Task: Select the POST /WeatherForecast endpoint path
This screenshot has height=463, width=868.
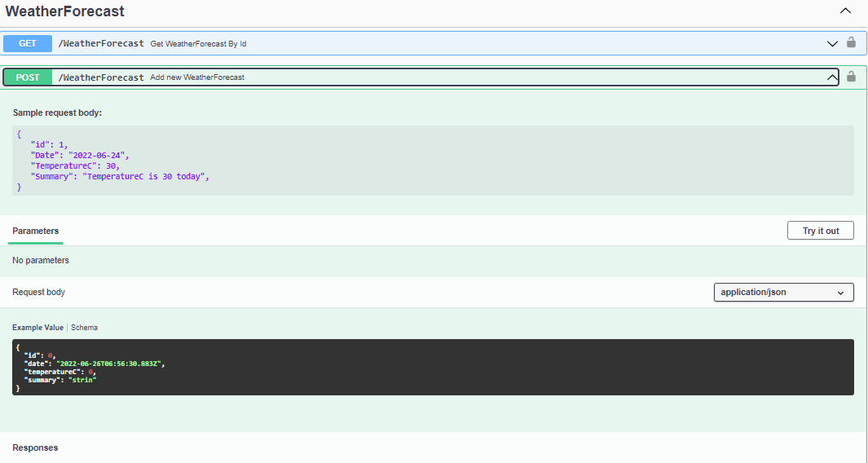Action: click(101, 77)
